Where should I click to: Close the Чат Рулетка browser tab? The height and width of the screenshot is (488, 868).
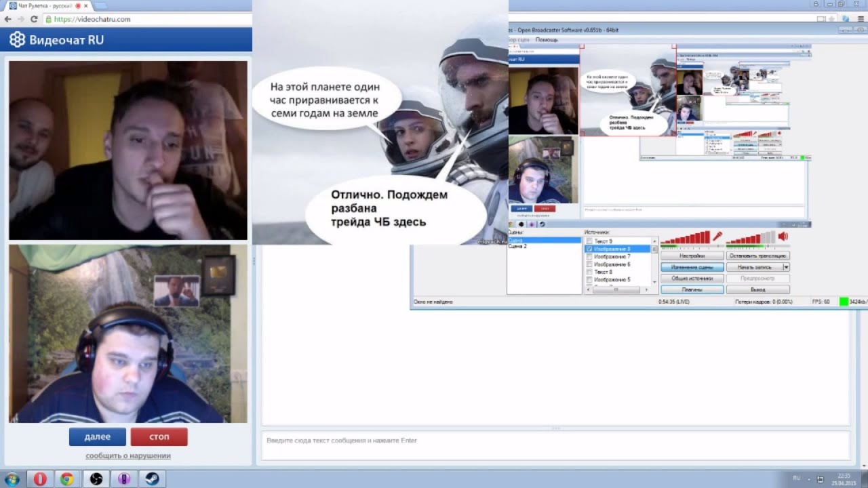click(x=85, y=5)
